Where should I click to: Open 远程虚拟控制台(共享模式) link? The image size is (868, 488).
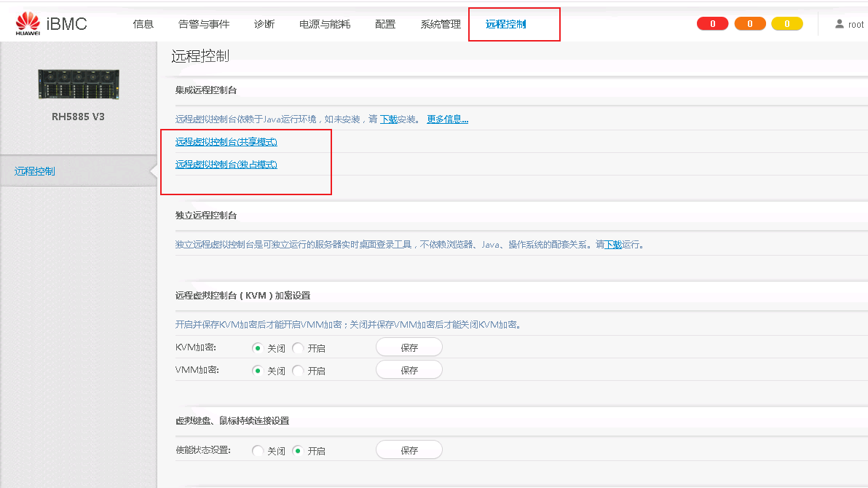[x=226, y=142]
